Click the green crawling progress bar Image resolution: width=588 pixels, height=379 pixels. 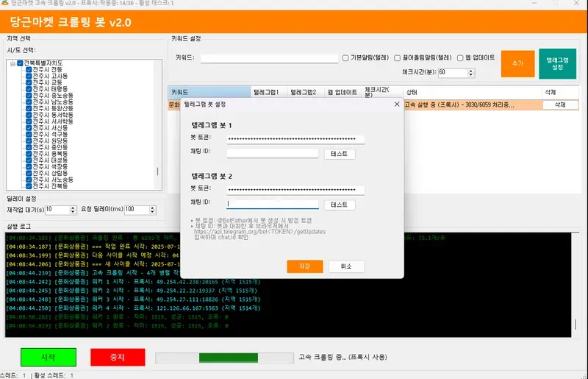(229, 358)
